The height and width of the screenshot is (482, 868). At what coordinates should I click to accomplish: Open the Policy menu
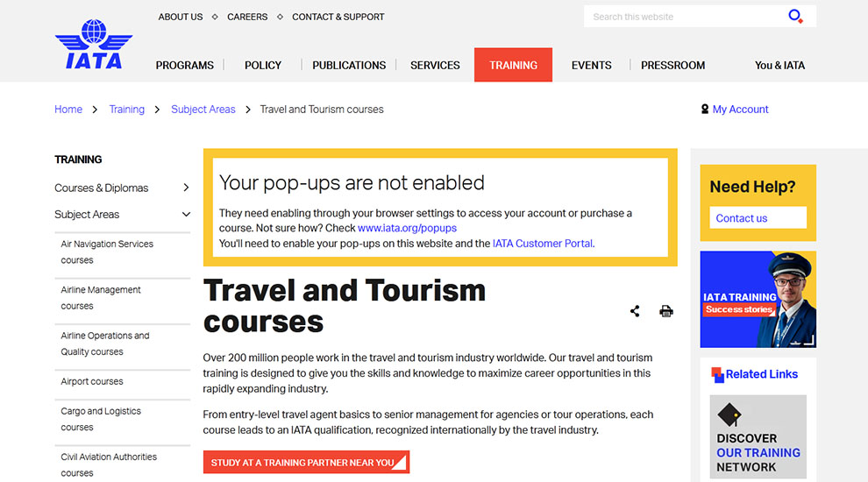point(263,66)
